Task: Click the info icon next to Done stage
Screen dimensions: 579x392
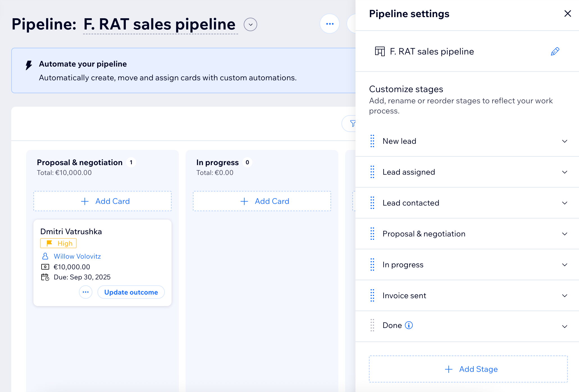Action: click(409, 325)
